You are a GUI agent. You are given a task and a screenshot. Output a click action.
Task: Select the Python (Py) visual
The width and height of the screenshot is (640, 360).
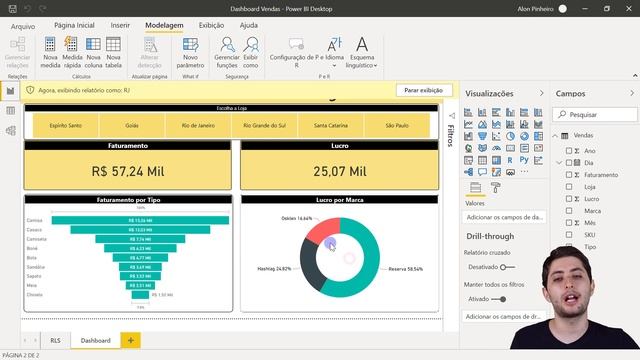pyautogui.click(x=524, y=160)
